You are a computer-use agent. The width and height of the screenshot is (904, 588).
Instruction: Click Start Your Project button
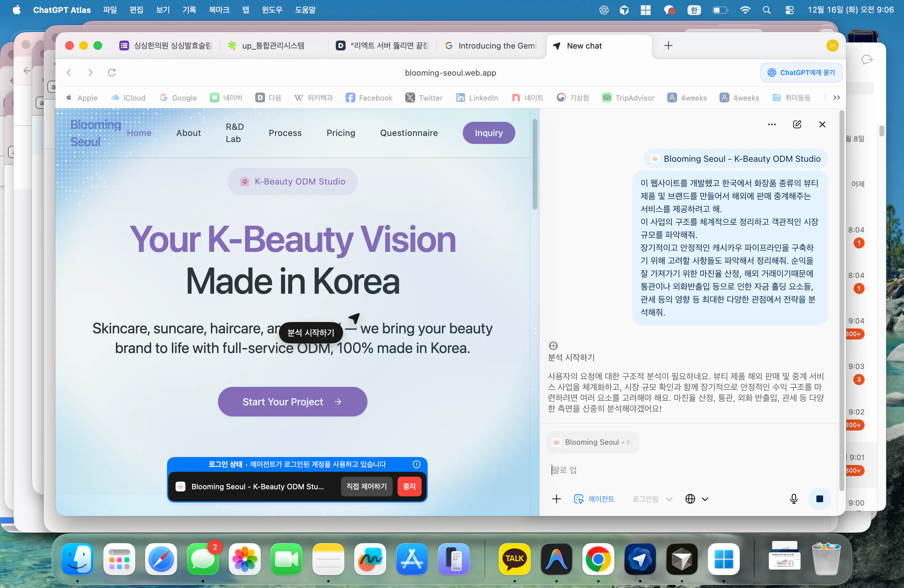pos(292,402)
